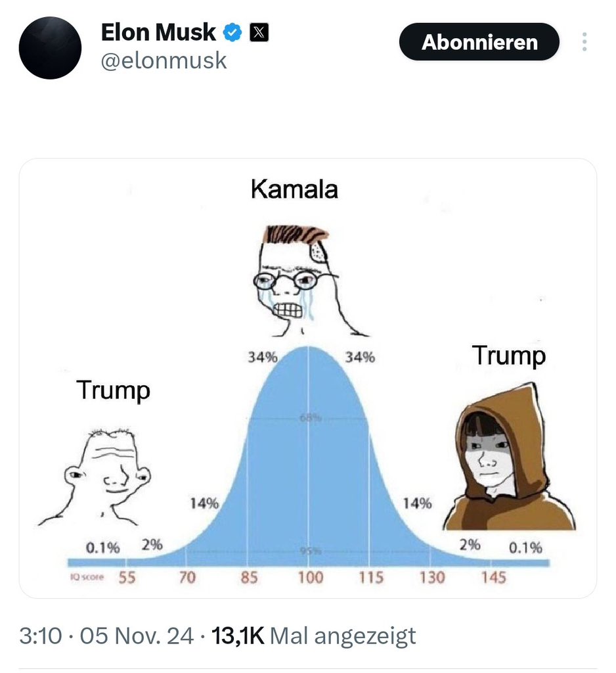Click the Kamala label in the image
Screen dimensions: 616x673
294,189
